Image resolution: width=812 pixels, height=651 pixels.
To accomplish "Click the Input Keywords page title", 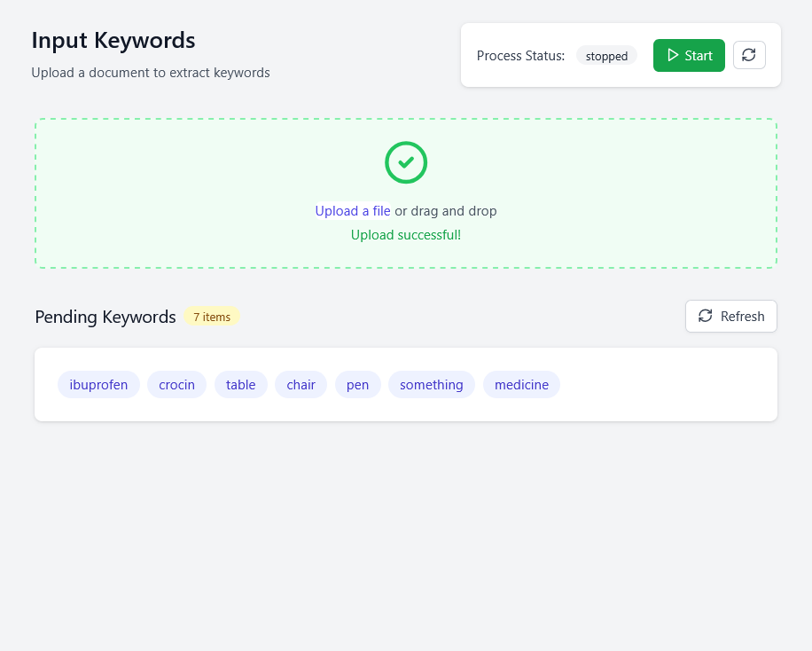I will pyautogui.click(x=113, y=40).
